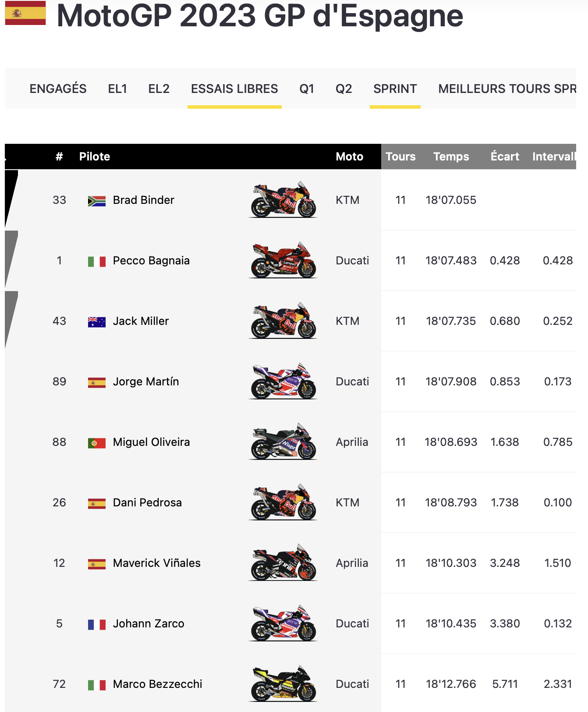This screenshot has height=712, width=588.
Task: Click the Spanish flag beside the page title
Action: click(25, 13)
